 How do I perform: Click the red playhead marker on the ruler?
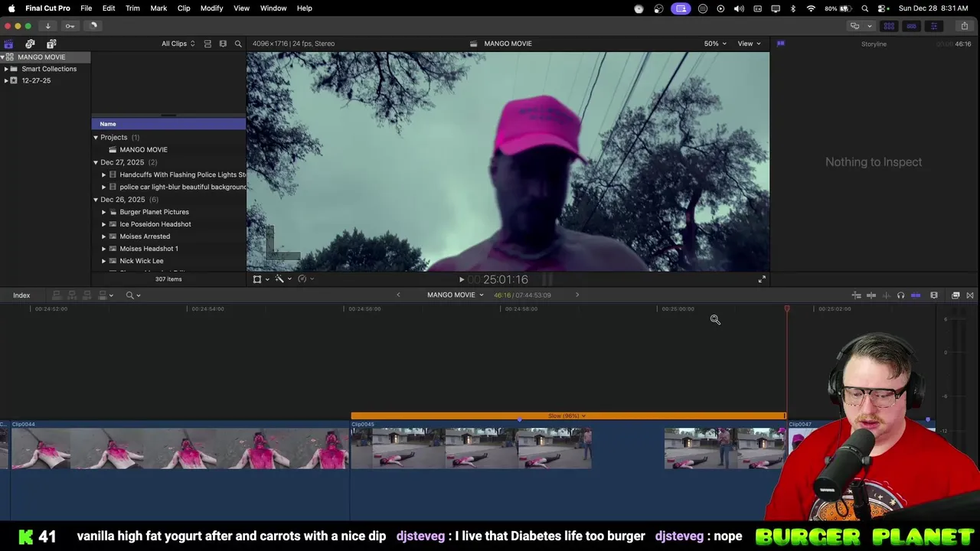coord(787,308)
